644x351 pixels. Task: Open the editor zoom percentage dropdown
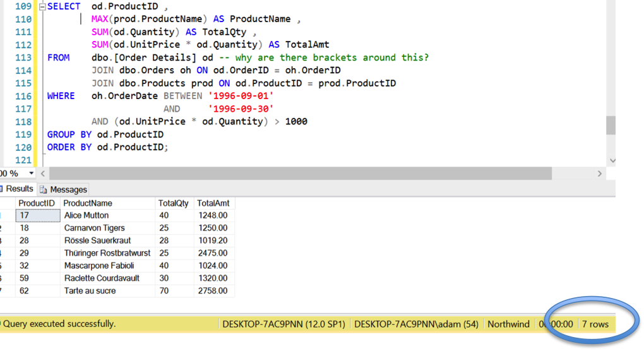31,173
